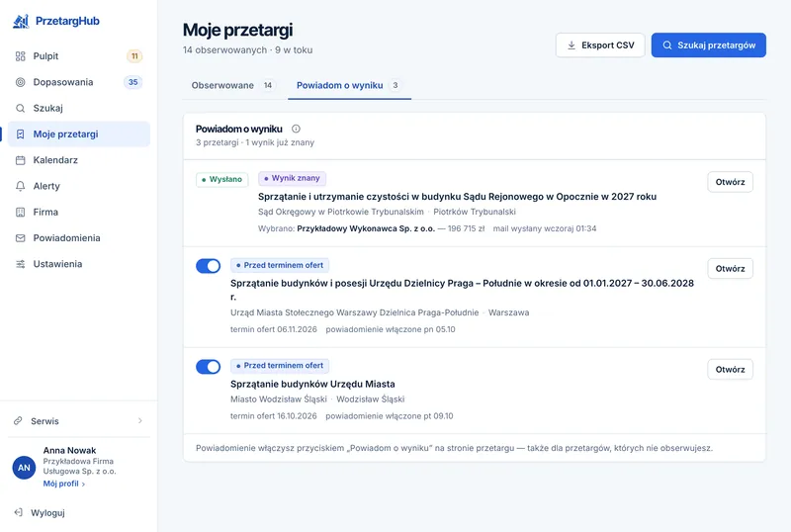Click Przed terminem ofert badge on Wodzisław Śląski tender
The width and height of the screenshot is (791, 532).
point(280,366)
